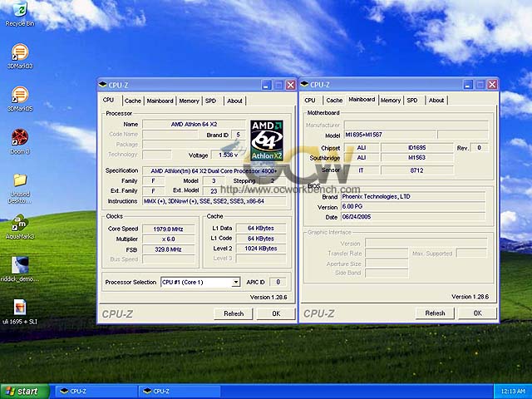This screenshot has height=399, width=532.
Task: Click the Chipset ID1695 value
Action: click(x=417, y=148)
